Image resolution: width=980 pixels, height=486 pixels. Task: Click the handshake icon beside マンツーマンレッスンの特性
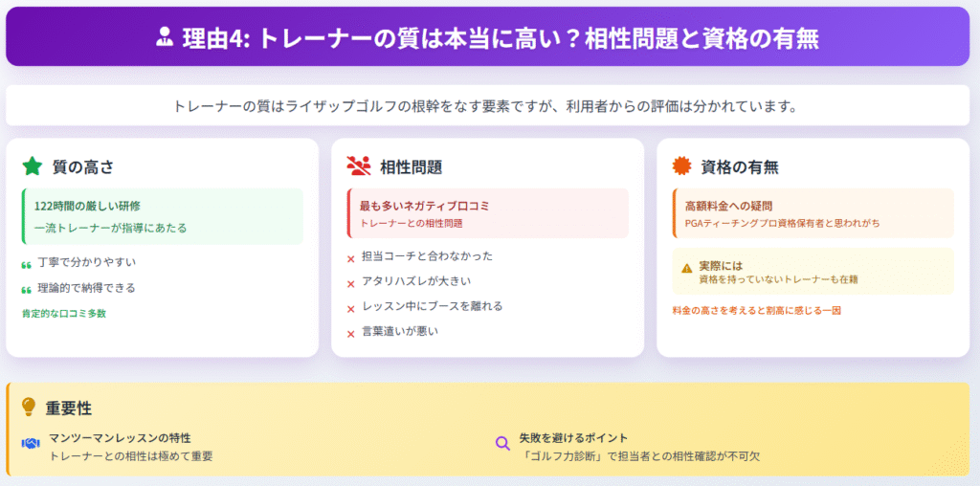pyautogui.click(x=31, y=443)
